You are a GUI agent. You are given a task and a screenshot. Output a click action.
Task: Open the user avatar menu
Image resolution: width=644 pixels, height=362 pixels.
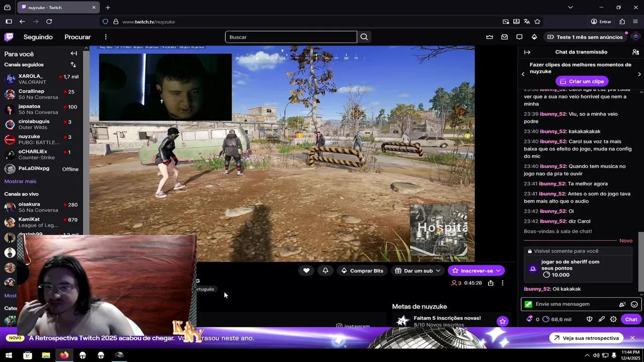635,37
